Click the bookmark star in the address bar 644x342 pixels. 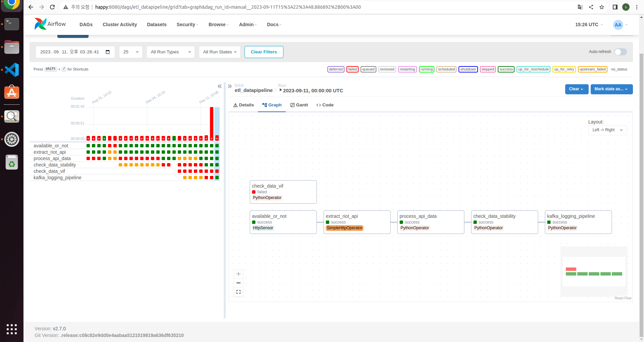(601, 7)
